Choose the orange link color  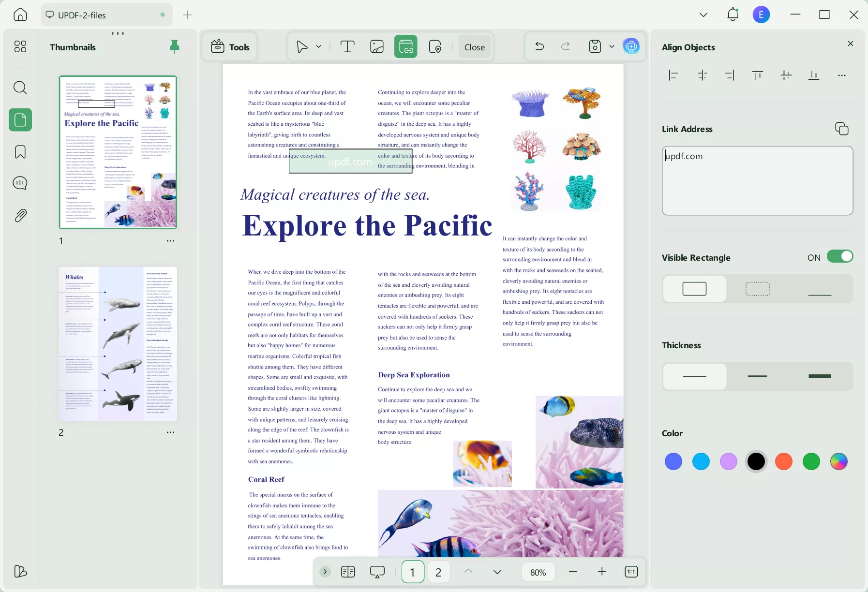pos(783,461)
